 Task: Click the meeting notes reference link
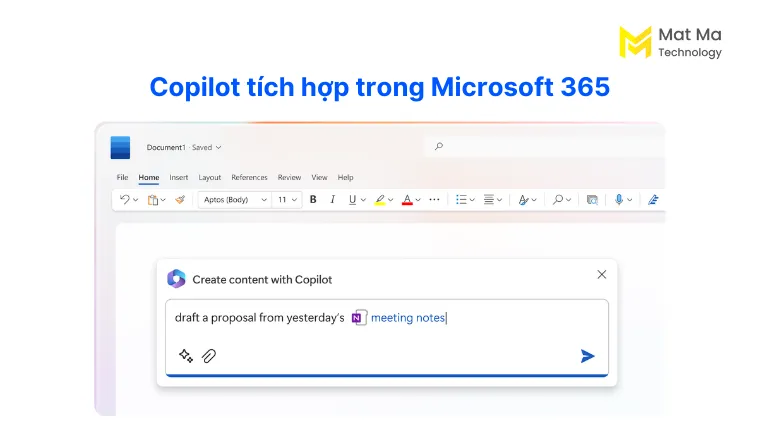(408, 318)
